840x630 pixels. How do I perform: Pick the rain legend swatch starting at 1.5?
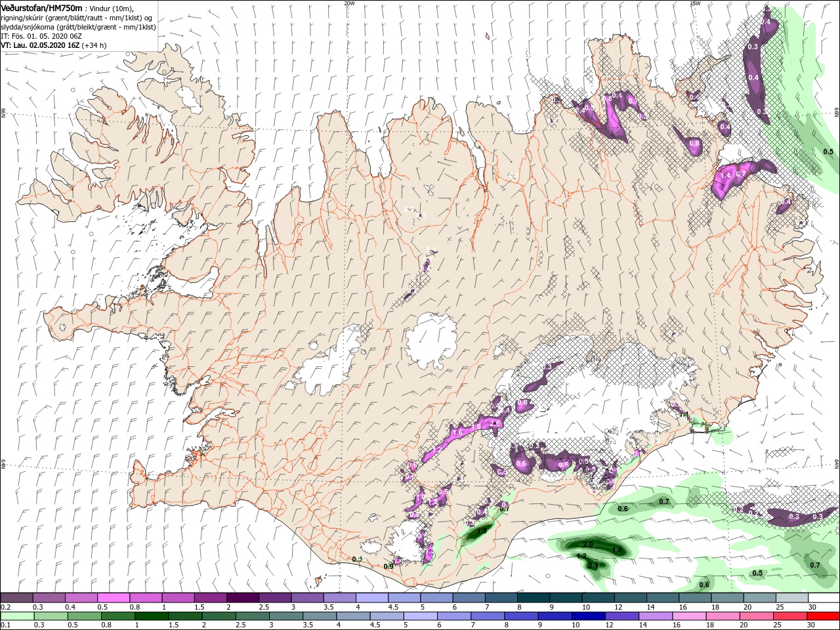coord(185,616)
